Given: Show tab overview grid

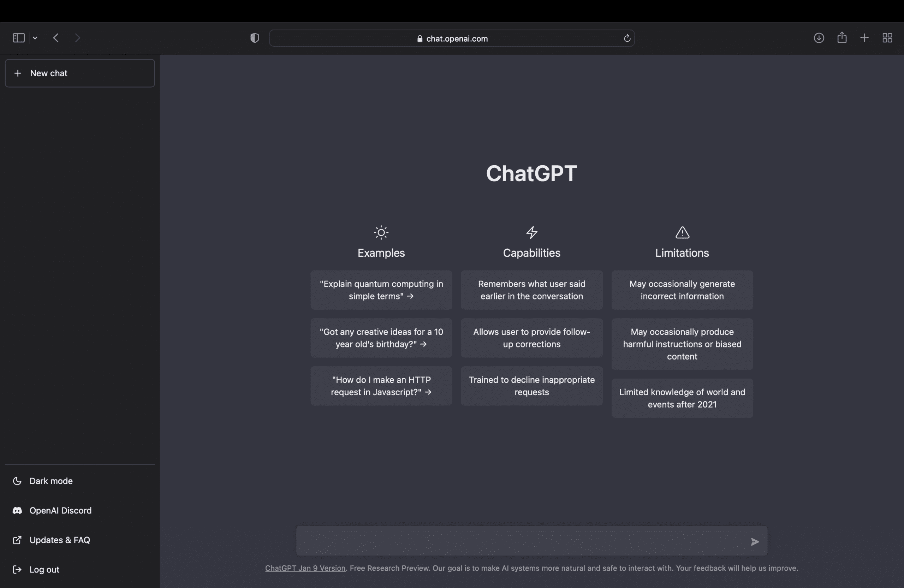Looking at the screenshot, I should coord(887,38).
